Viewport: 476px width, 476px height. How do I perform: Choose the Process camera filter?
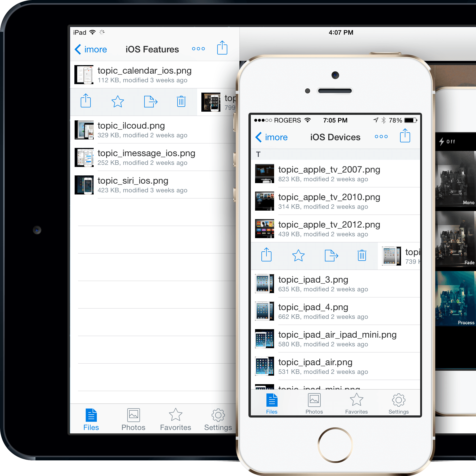tap(456, 299)
